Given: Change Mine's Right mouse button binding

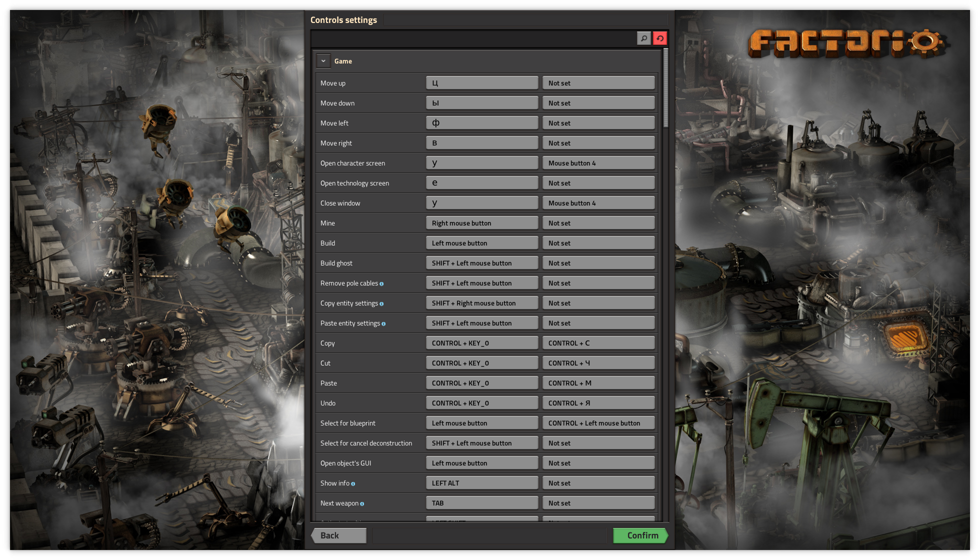Looking at the screenshot, I should [x=481, y=223].
